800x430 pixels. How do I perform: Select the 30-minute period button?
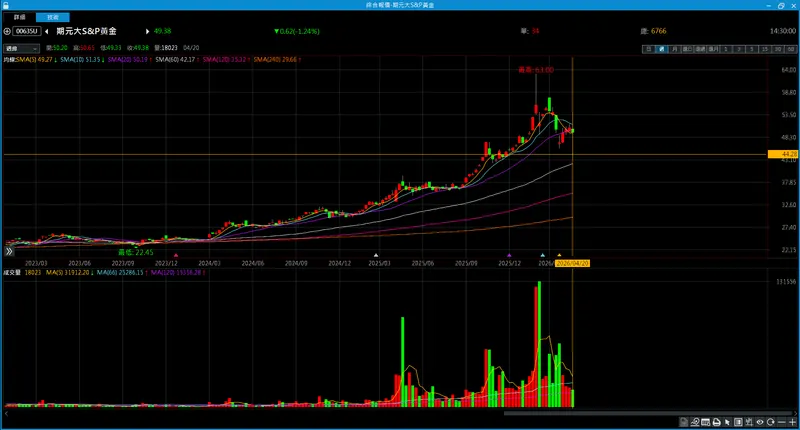778,49
